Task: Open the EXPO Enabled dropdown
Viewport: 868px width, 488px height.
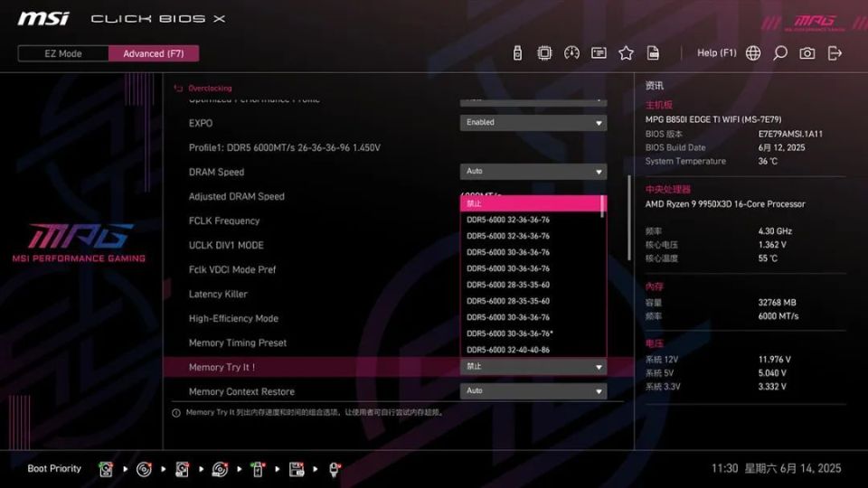Action: (x=533, y=122)
